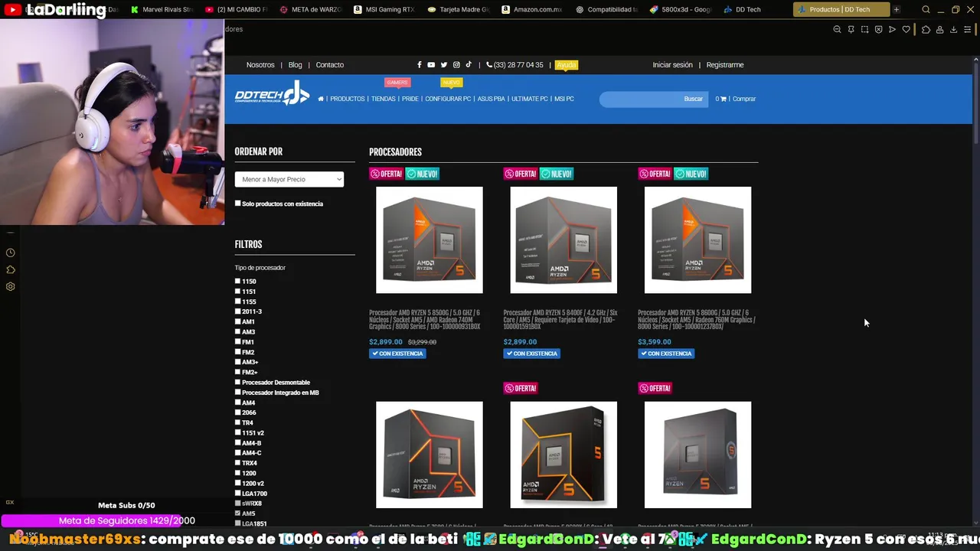980x551 pixels.
Task: Open DD Tech Facebook page icon
Action: point(419,65)
